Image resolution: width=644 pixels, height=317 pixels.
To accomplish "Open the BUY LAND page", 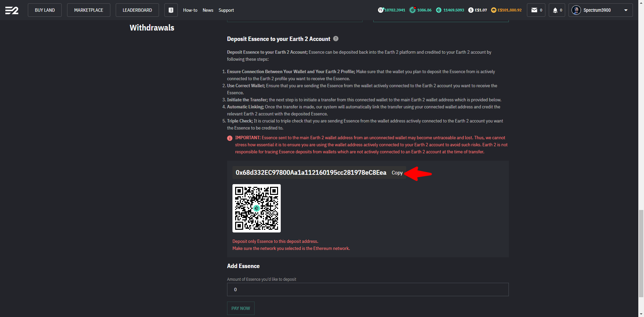I will [45, 10].
